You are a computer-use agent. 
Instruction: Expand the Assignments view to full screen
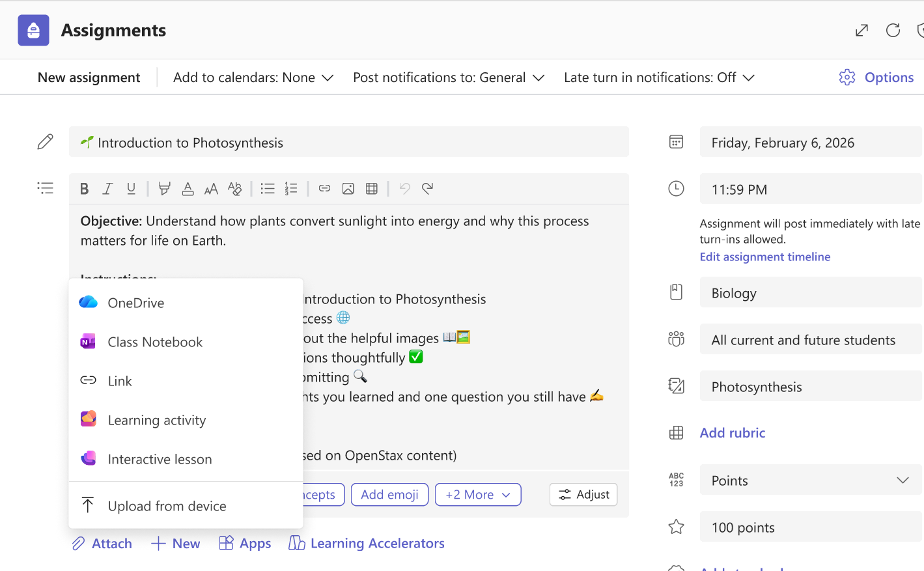[x=861, y=31]
